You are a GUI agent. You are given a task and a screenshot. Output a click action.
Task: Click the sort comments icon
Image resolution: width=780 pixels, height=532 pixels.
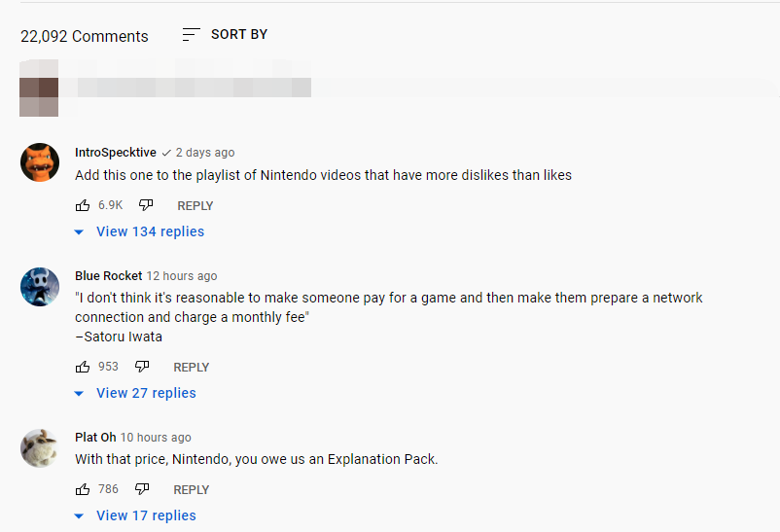191,35
